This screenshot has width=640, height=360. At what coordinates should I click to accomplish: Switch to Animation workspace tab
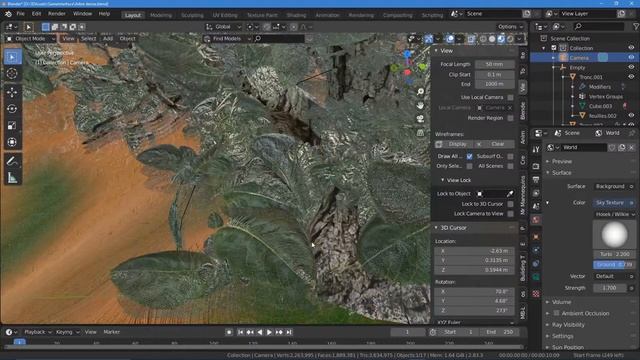[327, 15]
